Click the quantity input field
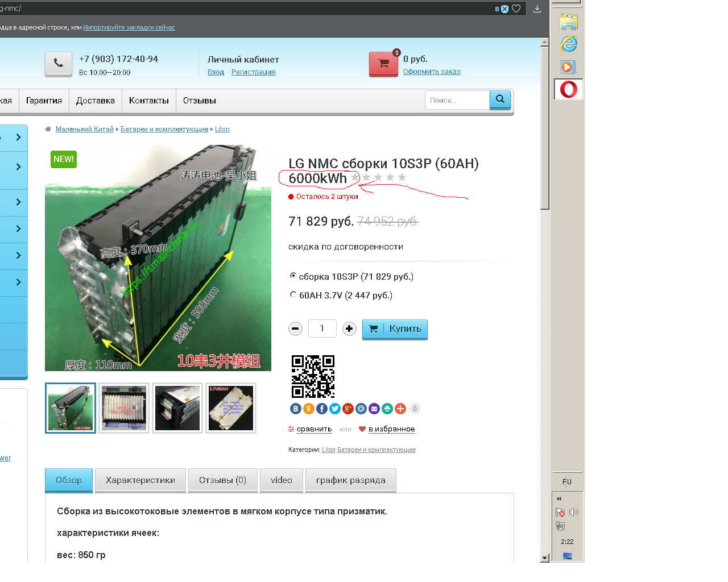This screenshot has height=582, width=728. coord(322,329)
